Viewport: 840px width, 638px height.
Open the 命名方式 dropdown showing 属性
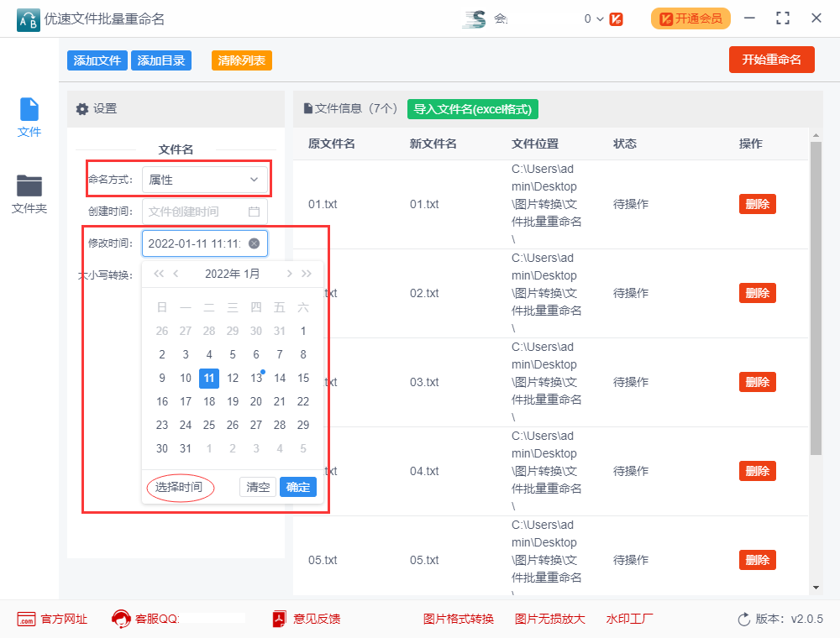[206, 179]
